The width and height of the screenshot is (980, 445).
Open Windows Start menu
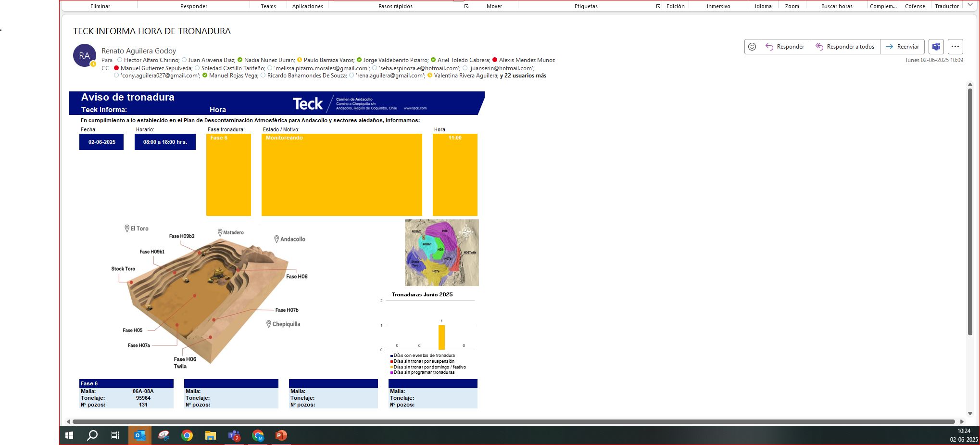click(69, 435)
